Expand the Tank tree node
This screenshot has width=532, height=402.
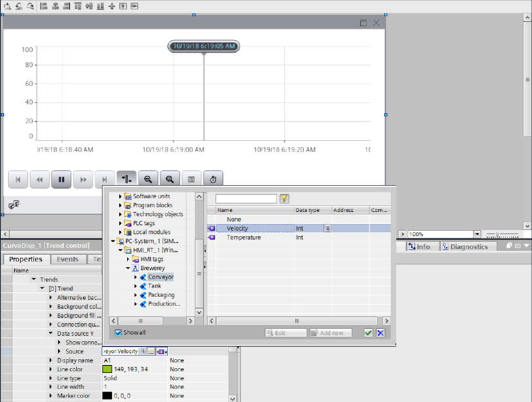click(x=136, y=286)
